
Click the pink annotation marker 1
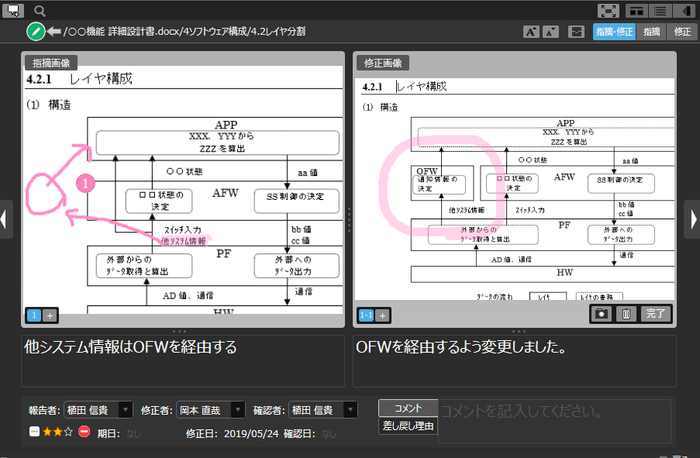85,183
